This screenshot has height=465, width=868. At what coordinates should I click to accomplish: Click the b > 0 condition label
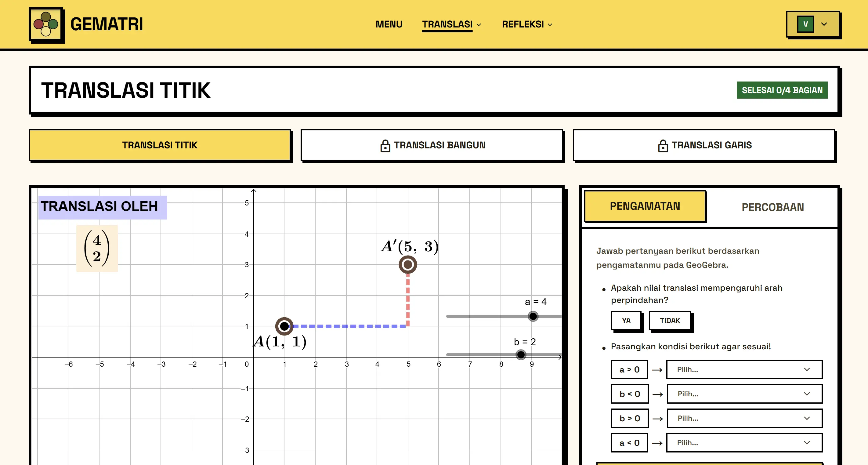point(629,419)
